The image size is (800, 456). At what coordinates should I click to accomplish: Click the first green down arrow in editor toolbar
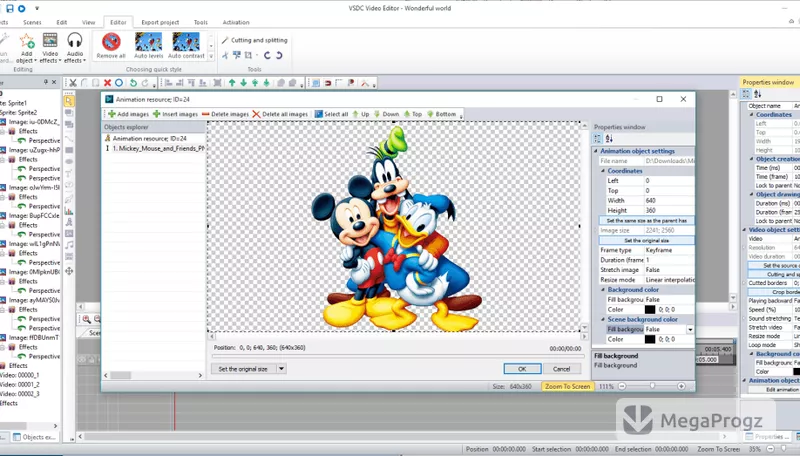tap(243, 83)
